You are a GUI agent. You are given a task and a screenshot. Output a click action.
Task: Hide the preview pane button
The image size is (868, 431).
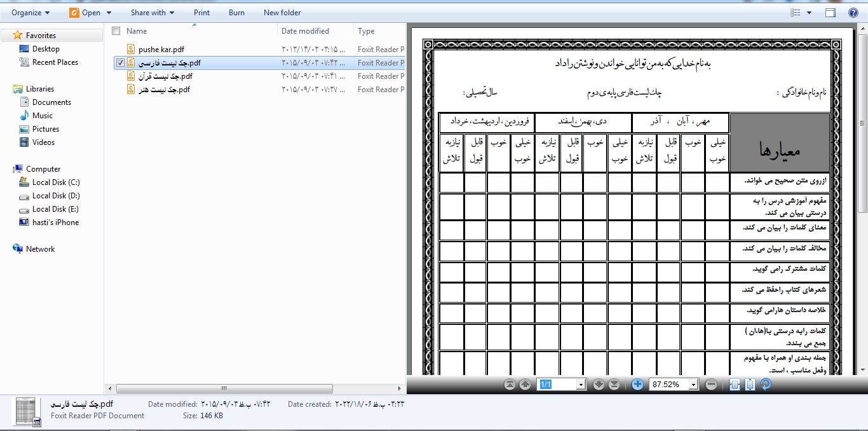831,13
